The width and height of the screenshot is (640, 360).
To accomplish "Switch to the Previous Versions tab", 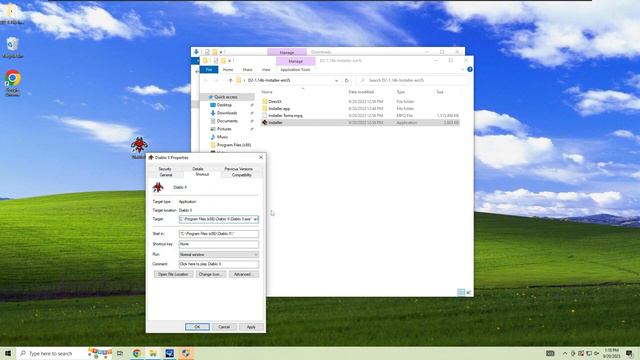I will (238, 169).
